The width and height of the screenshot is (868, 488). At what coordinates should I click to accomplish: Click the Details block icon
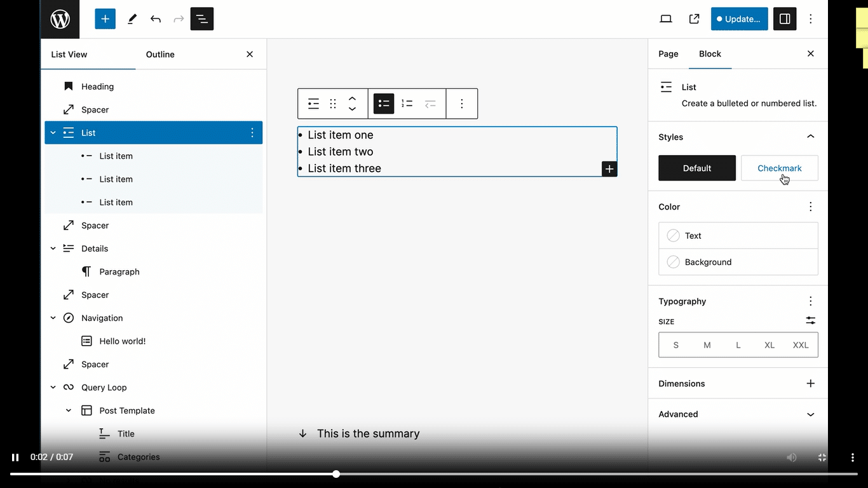(x=69, y=248)
